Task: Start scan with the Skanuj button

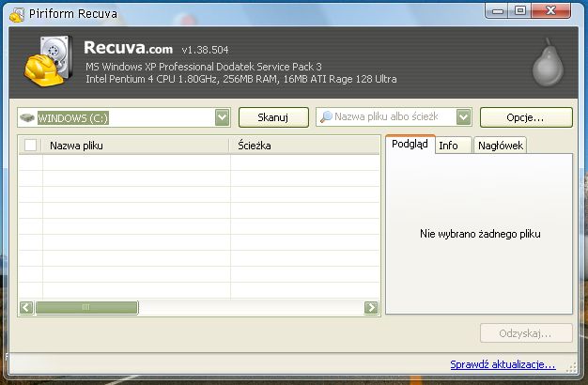Action: coord(273,117)
